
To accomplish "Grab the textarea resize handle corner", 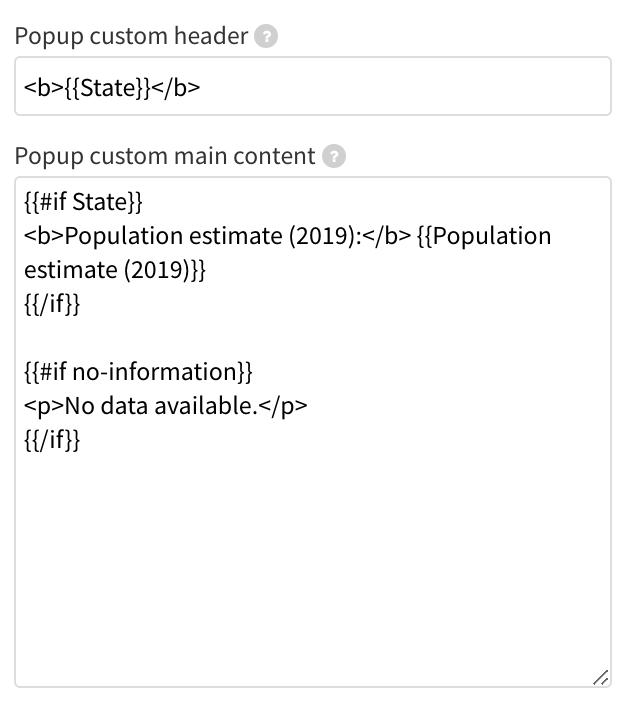I will (601, 678).
